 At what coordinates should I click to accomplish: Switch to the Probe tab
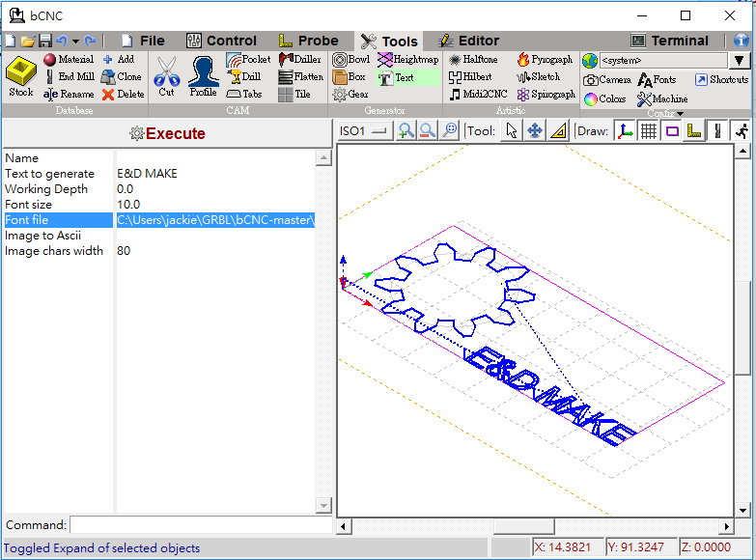click(x=309, y=41)
